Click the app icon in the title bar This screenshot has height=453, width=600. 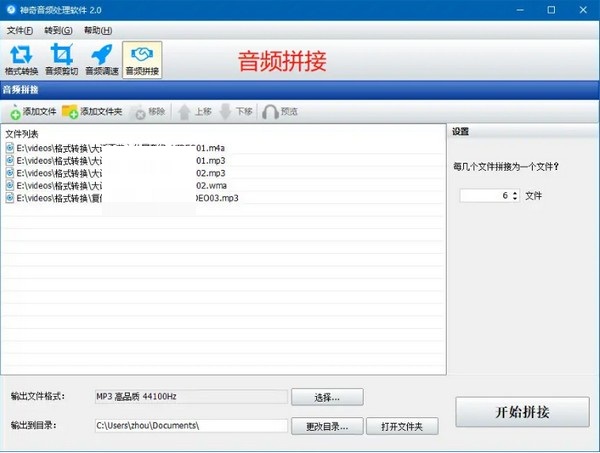11,10
